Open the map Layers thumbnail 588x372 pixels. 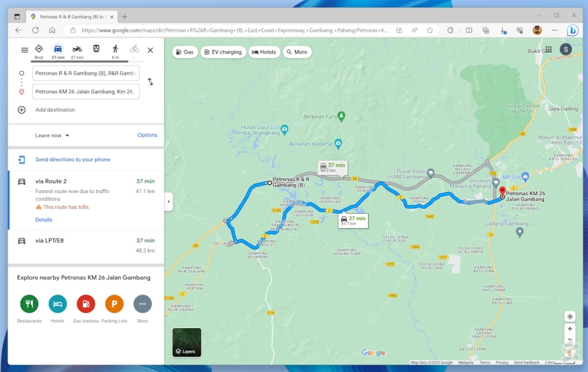pyautogui.click(x=187, y=343)
